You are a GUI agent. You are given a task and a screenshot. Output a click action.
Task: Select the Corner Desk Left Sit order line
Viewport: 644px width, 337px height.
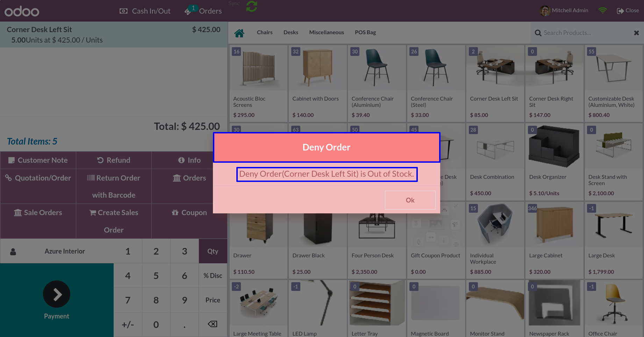pos(114,35)
